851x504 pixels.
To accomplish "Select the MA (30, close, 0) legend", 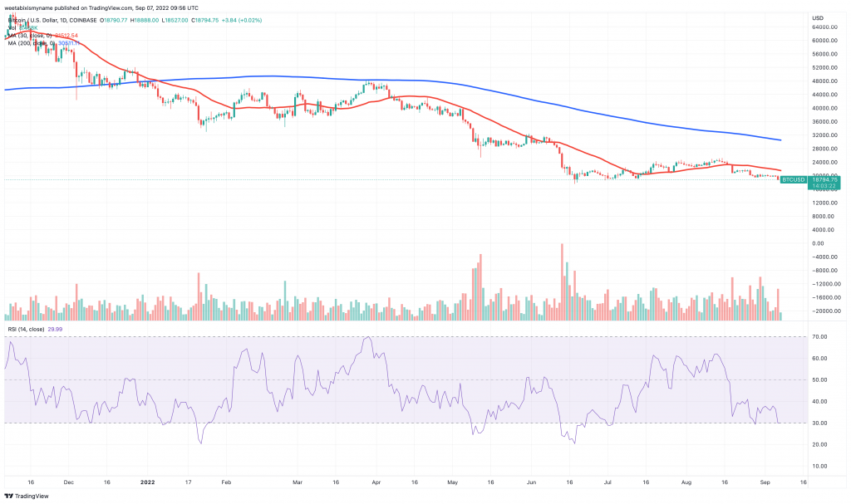I will [x=43, y=35].
